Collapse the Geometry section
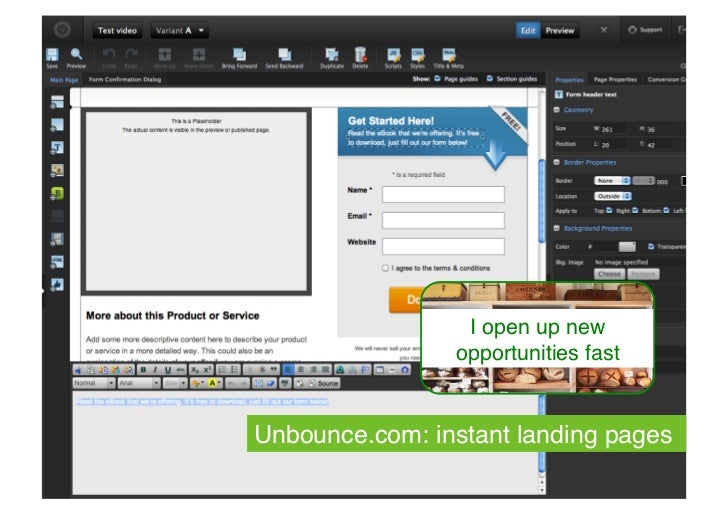The image size is (728, 515). click(557, 110)
